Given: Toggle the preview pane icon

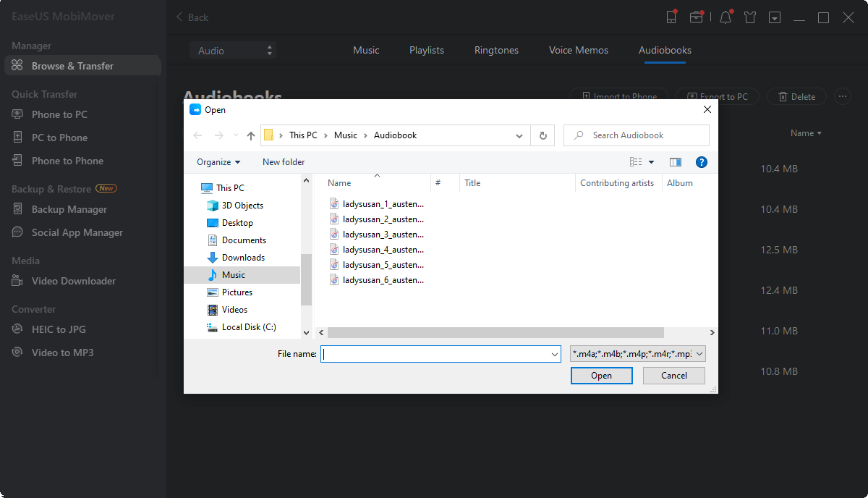Looking at the screenshot, I should click(676, 162).
